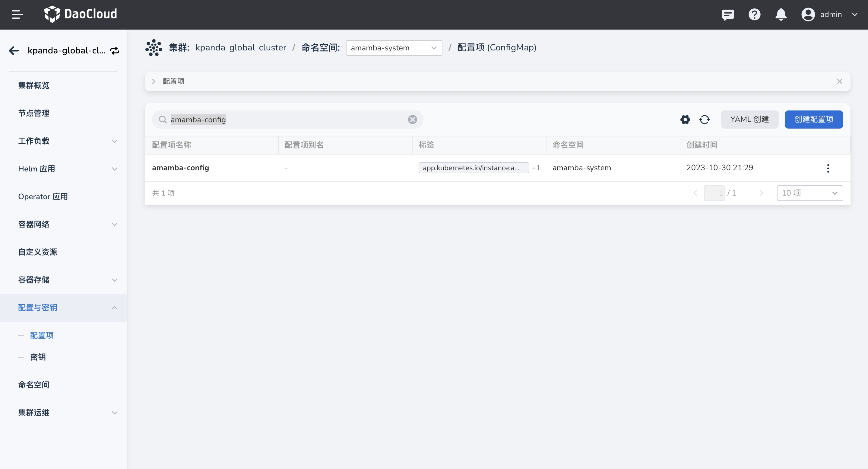Click the YAML 创建 button

(x=749, y=119)
